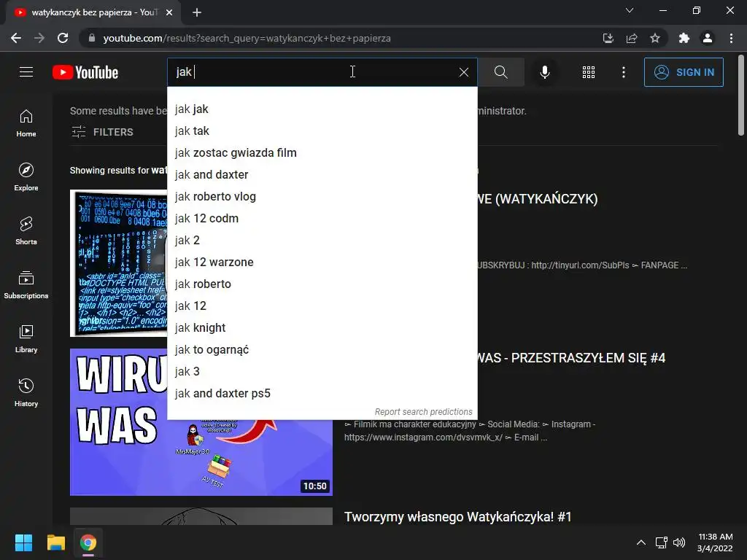
Task: Select suggestion 'jak knight'
Action: coord(322,328)
